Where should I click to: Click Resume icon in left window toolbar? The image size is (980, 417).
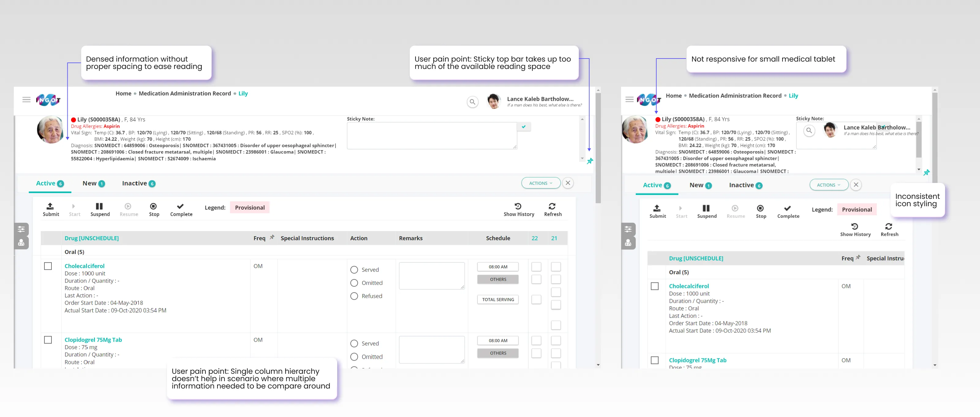point(128,206)
